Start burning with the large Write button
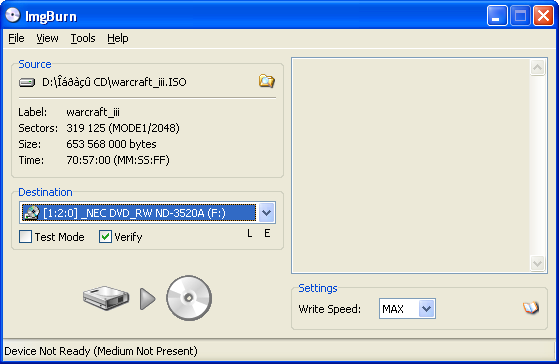This screenshot has height=364, width=559. (147, 298)
